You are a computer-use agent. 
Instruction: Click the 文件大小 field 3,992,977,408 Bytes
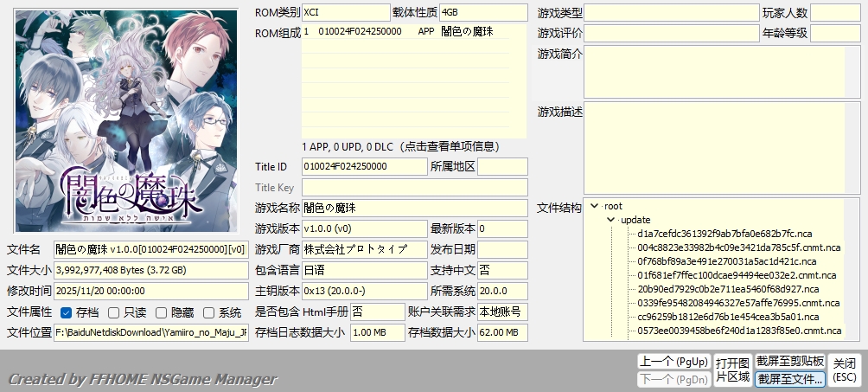(151, 270)
